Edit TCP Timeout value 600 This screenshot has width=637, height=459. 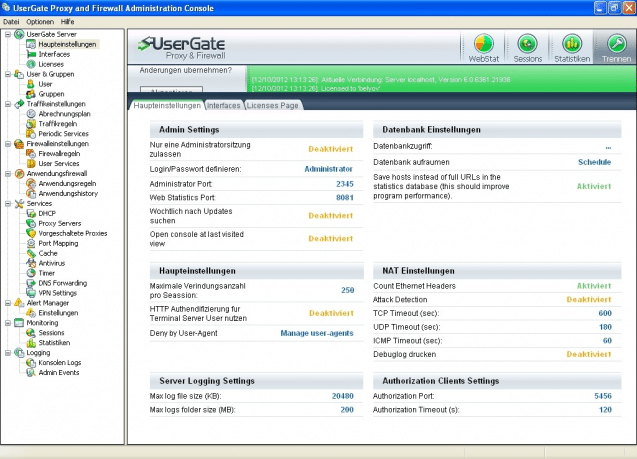[x=605, y=313]
